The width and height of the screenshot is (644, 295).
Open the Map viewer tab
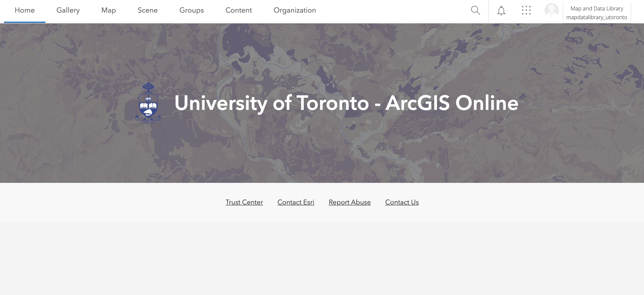tap(108, 11)
